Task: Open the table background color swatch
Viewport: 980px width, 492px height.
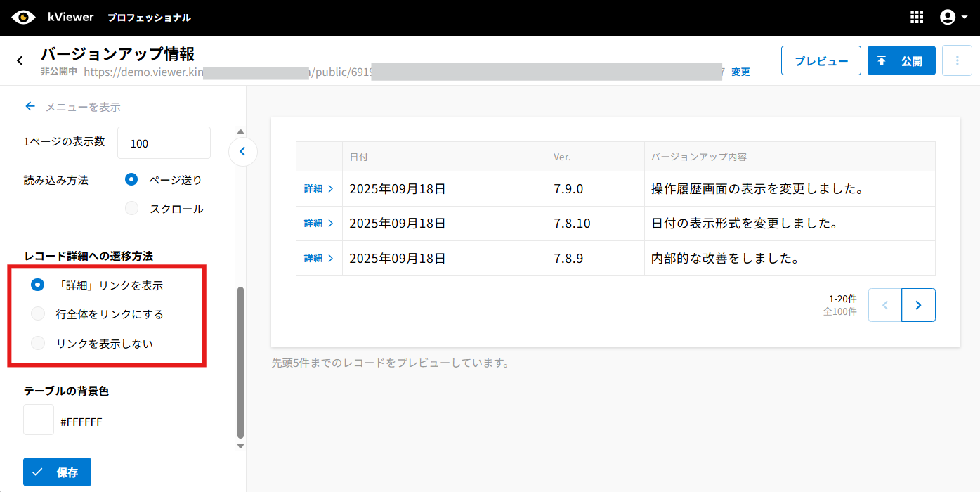Action: (x=39, y=420)
